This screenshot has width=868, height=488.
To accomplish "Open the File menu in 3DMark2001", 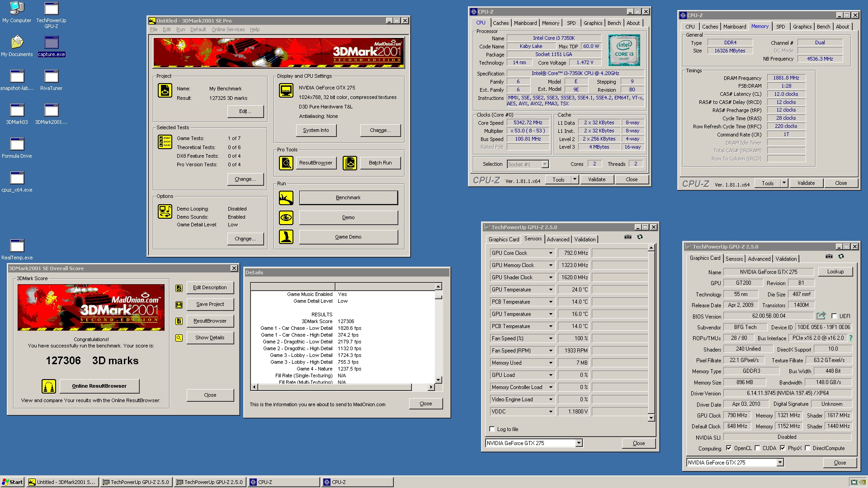I will (154, 29).
